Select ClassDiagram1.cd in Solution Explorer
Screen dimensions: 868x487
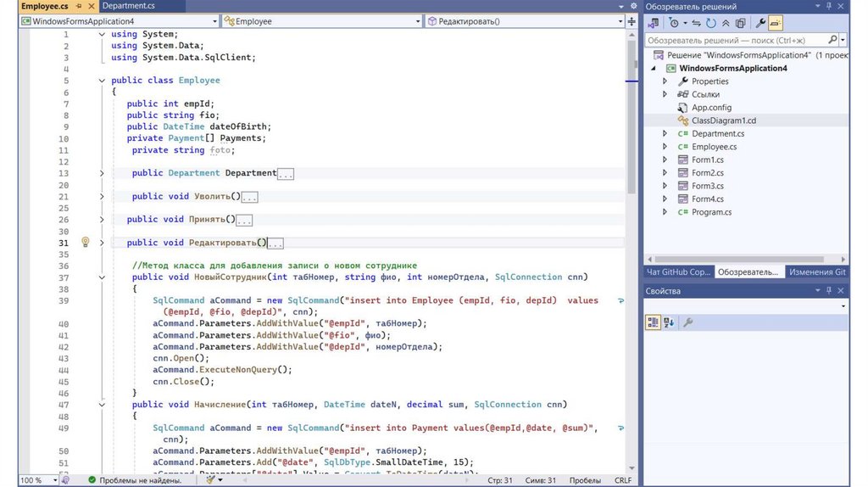pyautogui.click(x=723, y=120)
